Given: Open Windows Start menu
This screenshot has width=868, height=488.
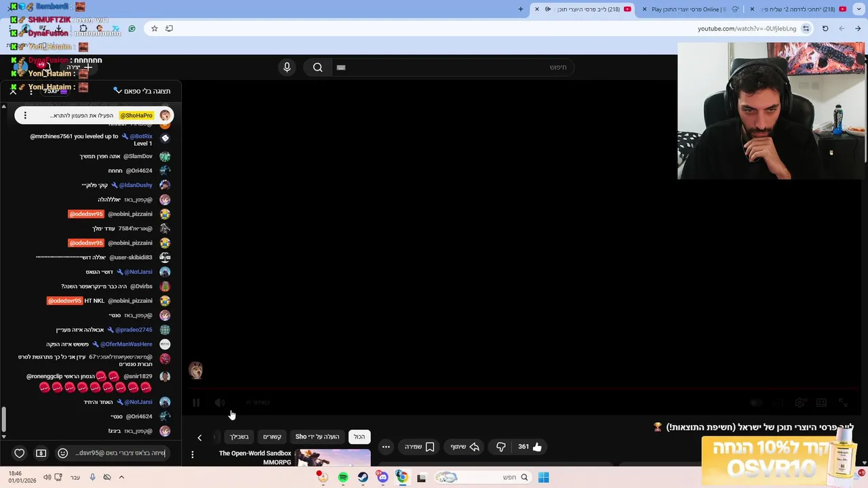Looking at the screenshot, I should click(x=543, y=477).
